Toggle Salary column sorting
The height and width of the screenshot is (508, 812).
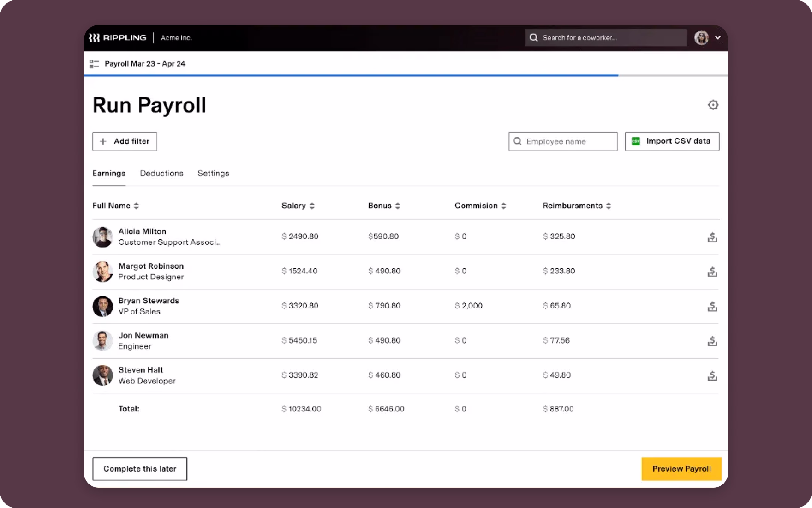coord(313,206)
